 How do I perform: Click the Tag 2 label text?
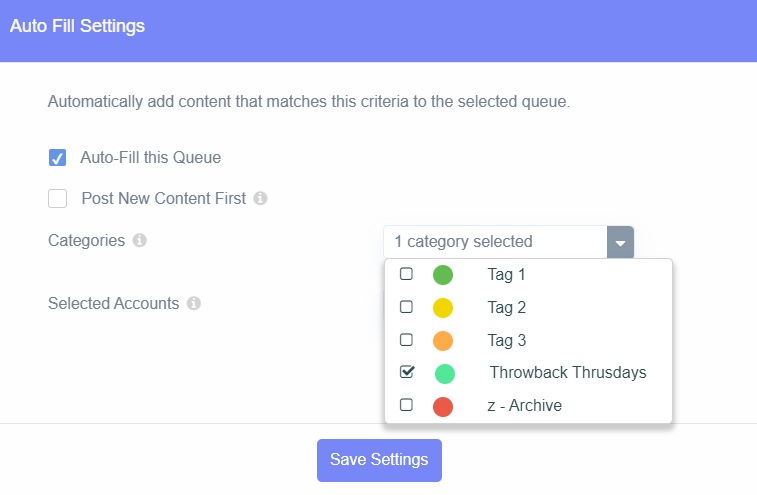pyautogui.click(x=506, y=307)
